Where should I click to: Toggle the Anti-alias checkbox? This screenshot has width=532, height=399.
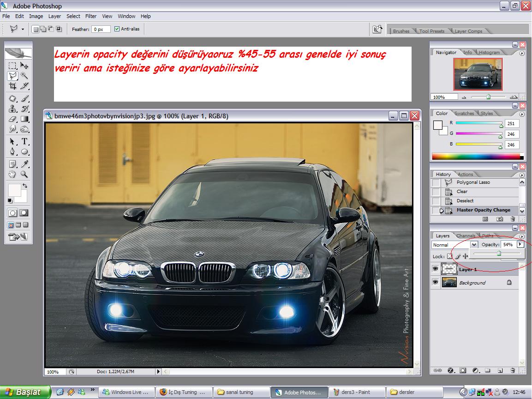117,29
